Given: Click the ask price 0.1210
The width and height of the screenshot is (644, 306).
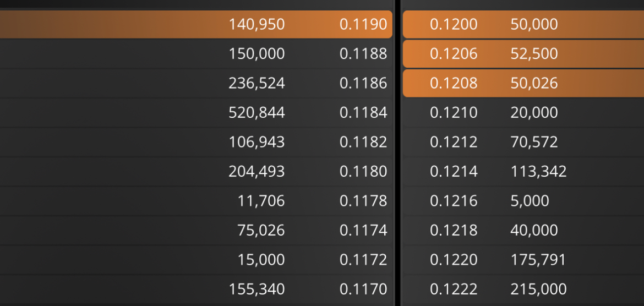Looking at the screenshot, I should click(x=454, y=112).
